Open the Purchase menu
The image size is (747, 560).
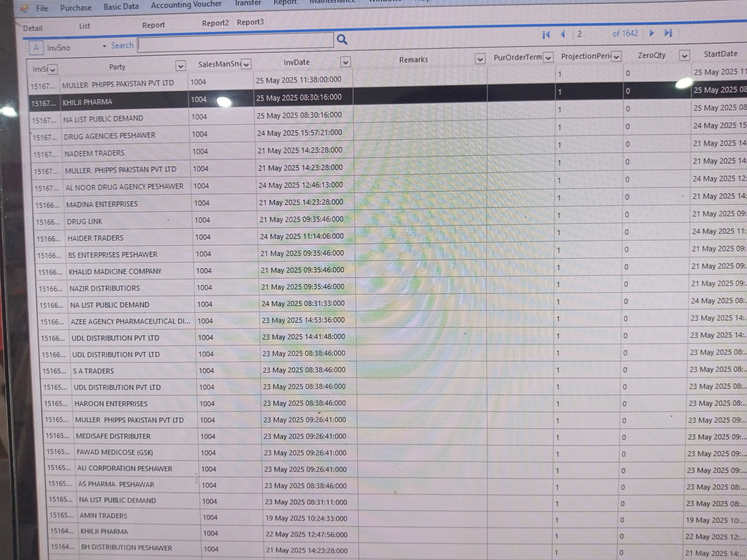(76, 7)
